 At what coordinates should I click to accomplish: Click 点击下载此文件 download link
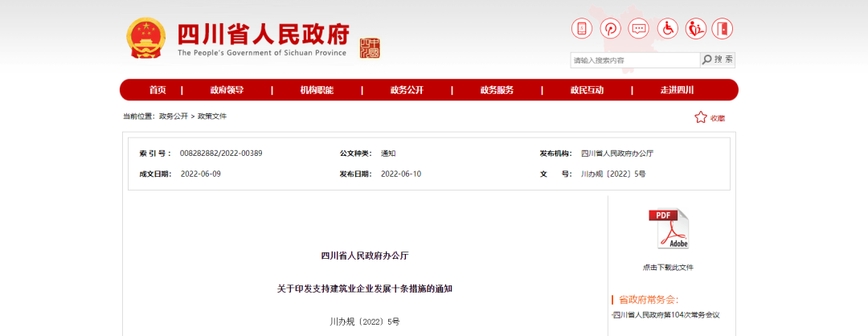tap(668, 268)
